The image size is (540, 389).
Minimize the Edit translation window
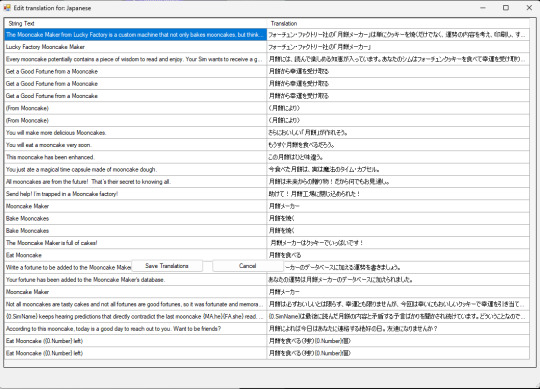(483, 8)
